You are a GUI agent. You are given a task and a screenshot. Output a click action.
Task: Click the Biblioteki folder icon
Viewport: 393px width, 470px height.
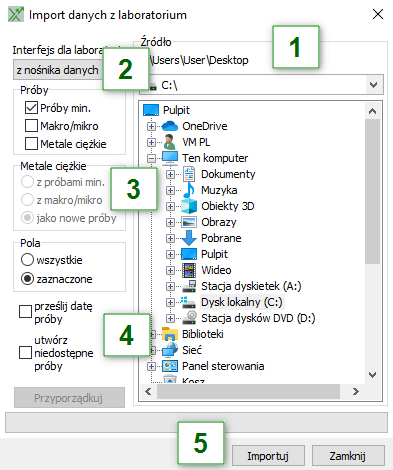click(x=170, y=334)
